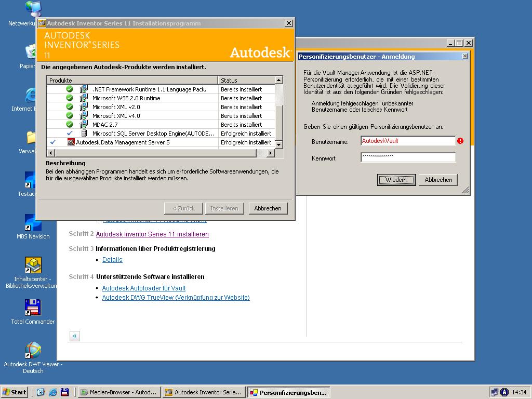
Task: Select the Microsoft XML v4.0 row
Action: pyautogui.click(x=161, y=116)
